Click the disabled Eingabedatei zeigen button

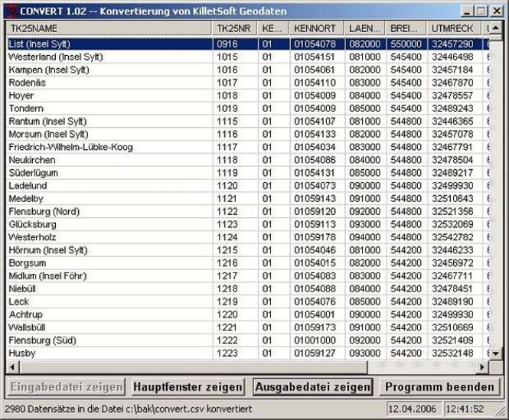67,387
